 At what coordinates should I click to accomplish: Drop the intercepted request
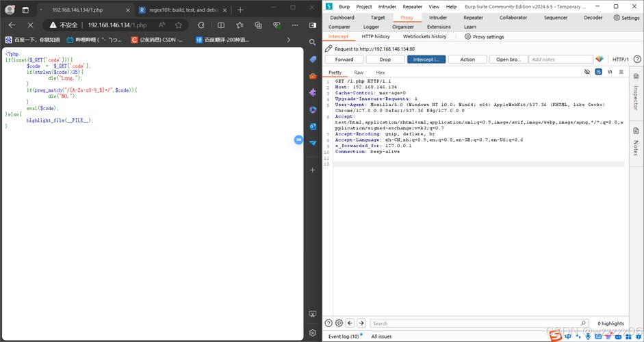385,60
